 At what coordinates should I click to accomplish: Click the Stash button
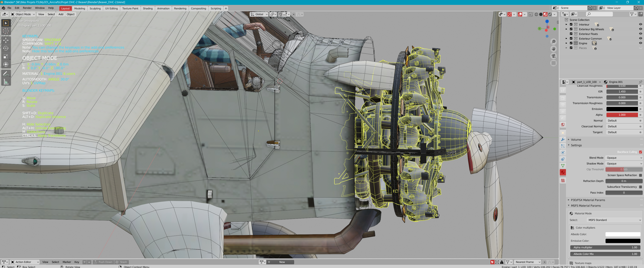121,262
